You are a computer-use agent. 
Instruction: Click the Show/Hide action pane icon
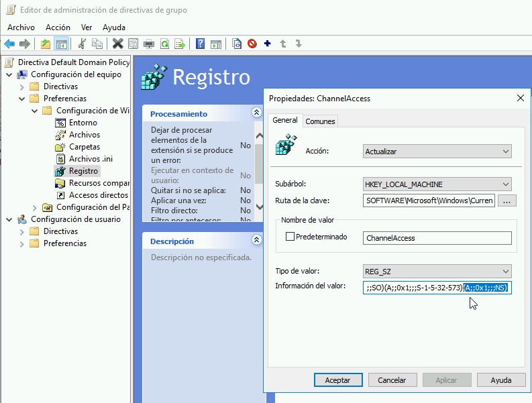(x=216, y=44)
